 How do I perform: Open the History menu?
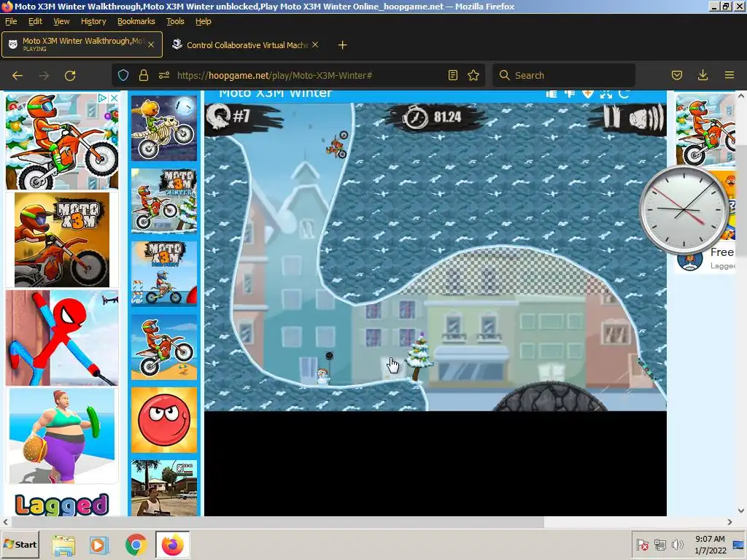click(x=93, y=21)
